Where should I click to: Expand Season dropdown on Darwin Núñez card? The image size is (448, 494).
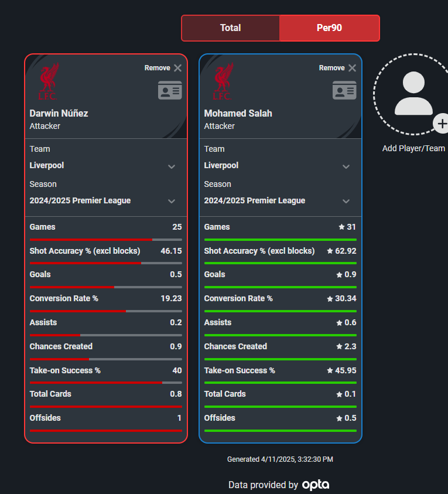coord(172,201)
